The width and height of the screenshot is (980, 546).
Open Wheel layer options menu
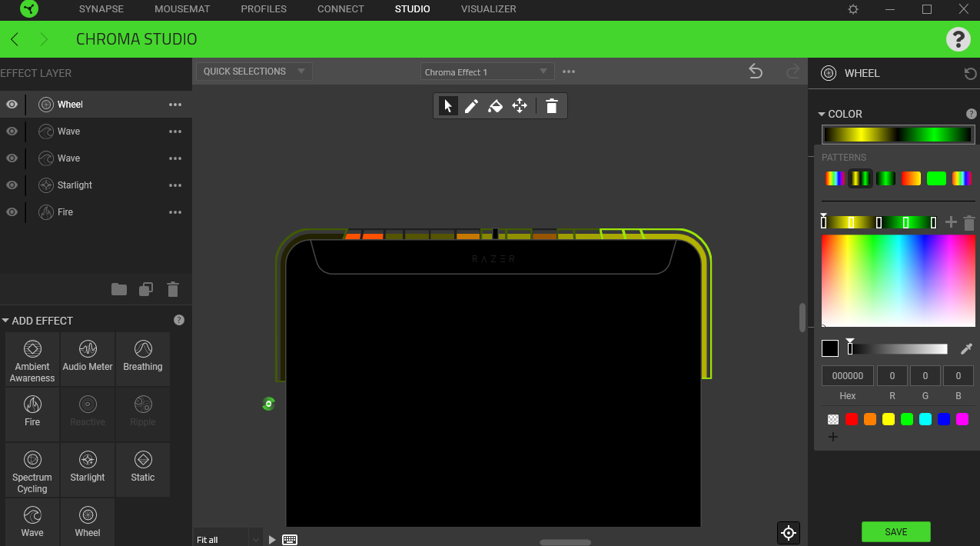[x=175, y=105]
